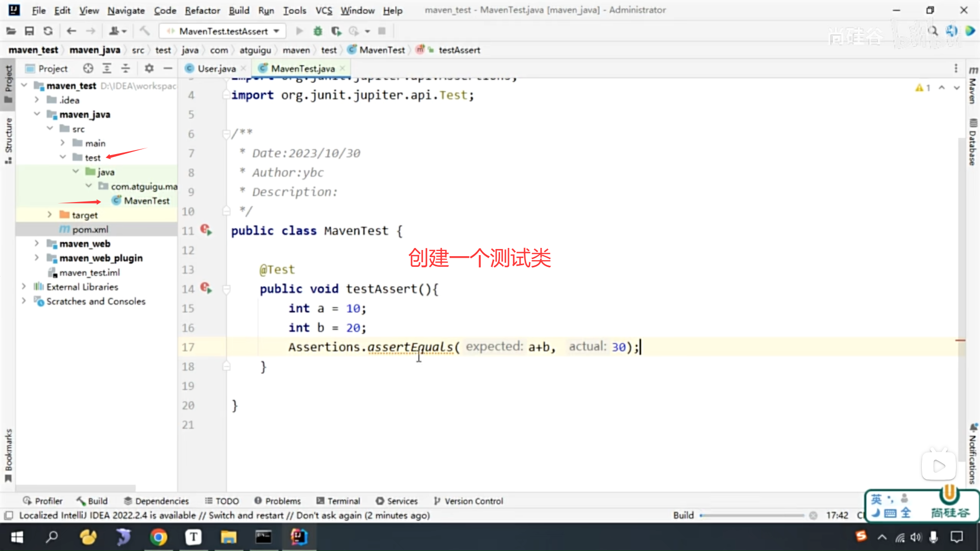Click the Build progress bar in the status bar
Image resolution: width=980 pixels, height=551 pixels.
pyautogui.click(x=751, y=515)
